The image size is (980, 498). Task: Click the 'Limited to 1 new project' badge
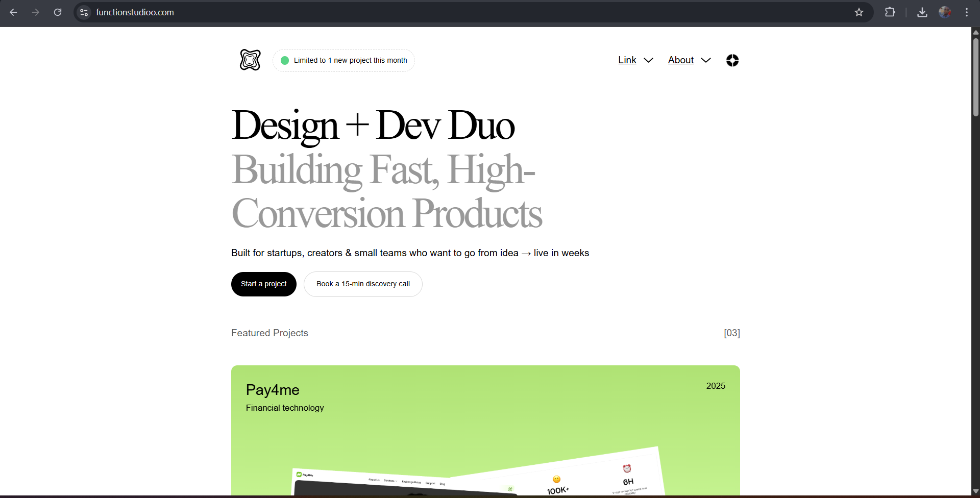click(x=344, y=60)
